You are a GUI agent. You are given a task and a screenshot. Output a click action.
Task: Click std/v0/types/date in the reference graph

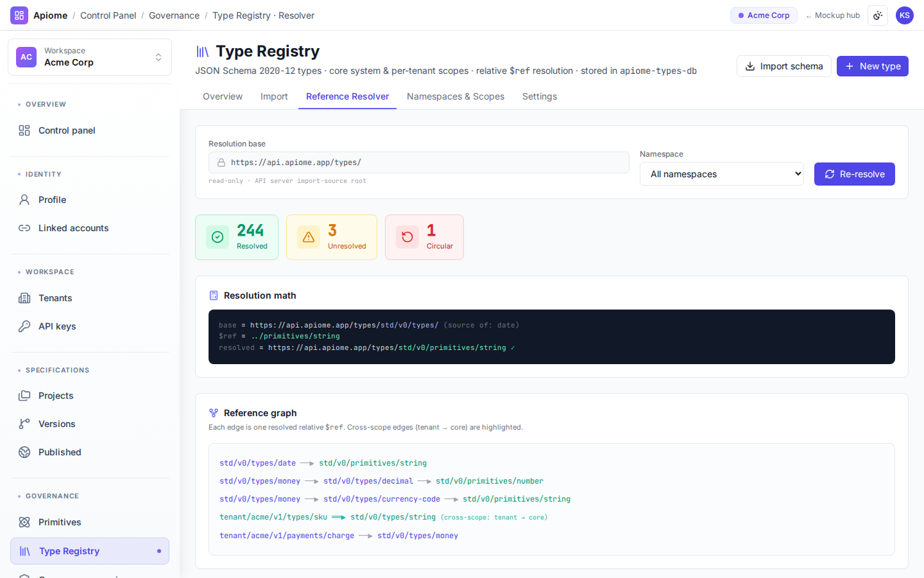258,463
